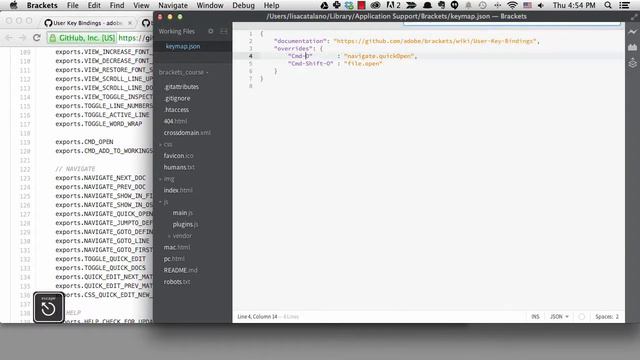
Task: Click the "file.open" value on line 5
Action: point(363,64)
